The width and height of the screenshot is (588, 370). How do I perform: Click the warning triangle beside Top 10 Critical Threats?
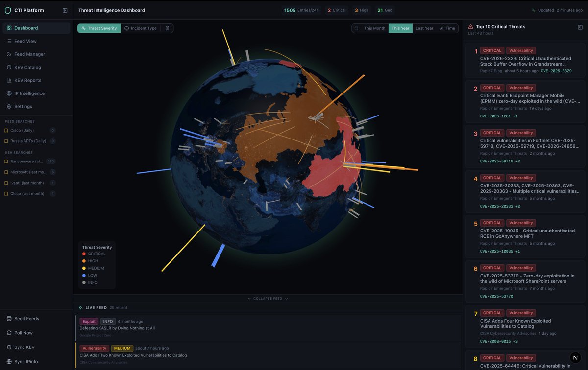pos(471,27)
